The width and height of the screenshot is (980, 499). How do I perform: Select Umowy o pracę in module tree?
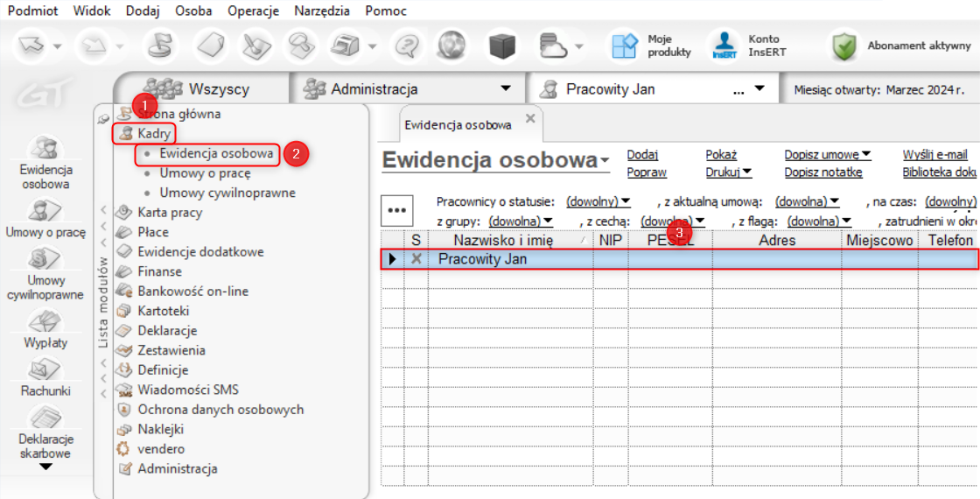pyautogui.click(x=205, y=173)
